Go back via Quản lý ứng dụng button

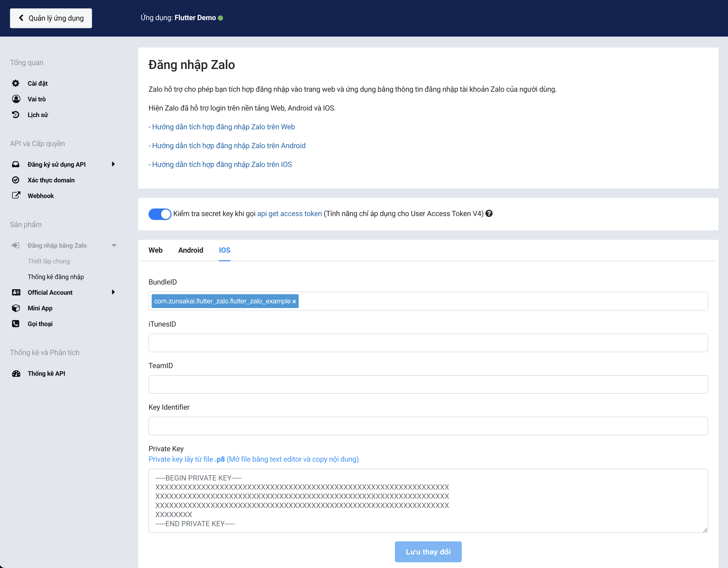[x=51, y=18]
